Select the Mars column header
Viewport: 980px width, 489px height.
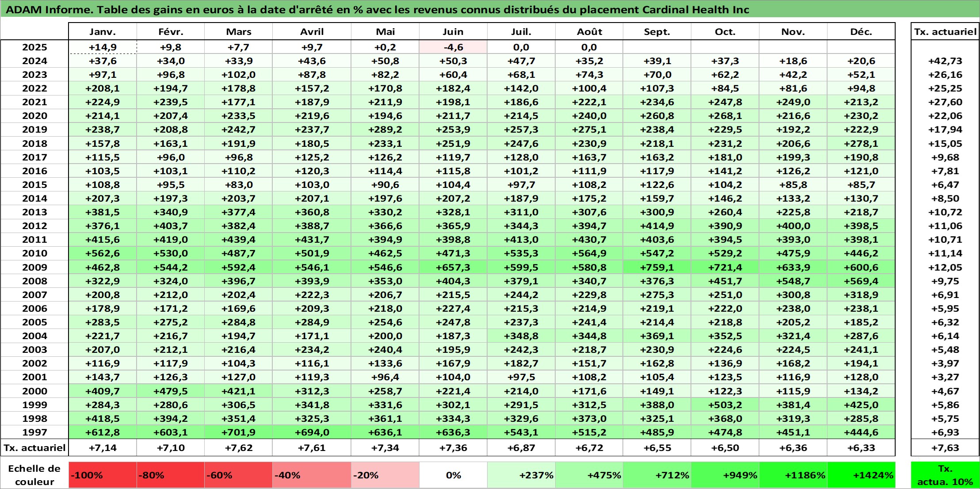coord(239,32)
